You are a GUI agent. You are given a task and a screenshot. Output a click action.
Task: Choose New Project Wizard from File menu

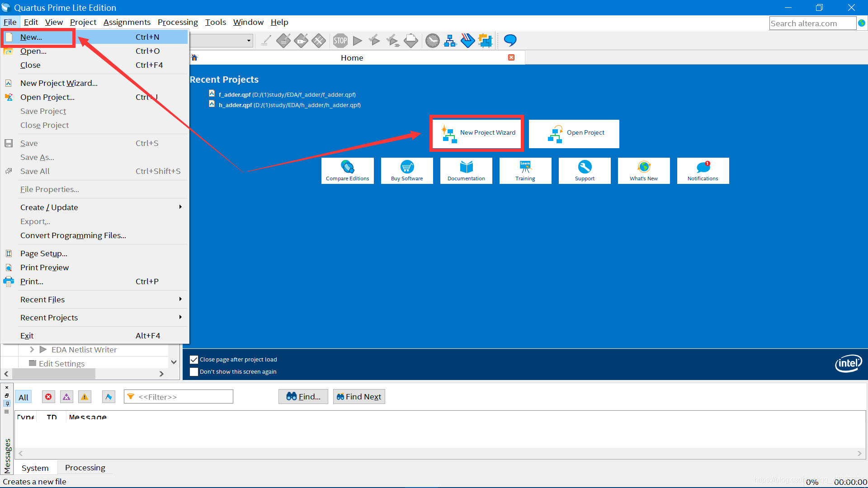(59, 83)
